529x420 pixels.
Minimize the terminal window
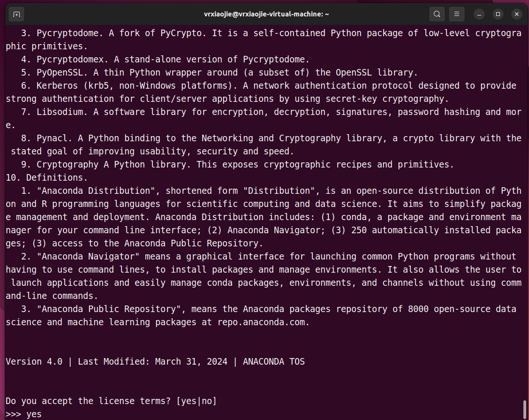coord(479,14)
